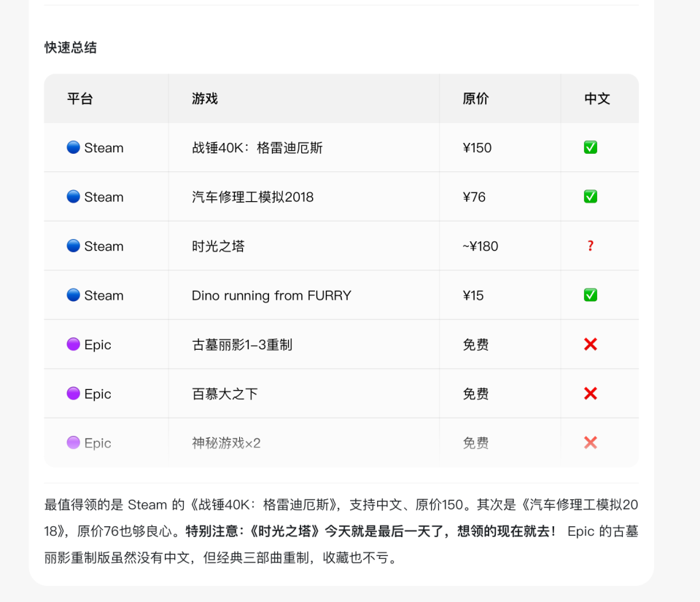Click the blue circle in the 时光之塔 row
Viewport: 700px width, 602px height.
(x=73, y=246)
